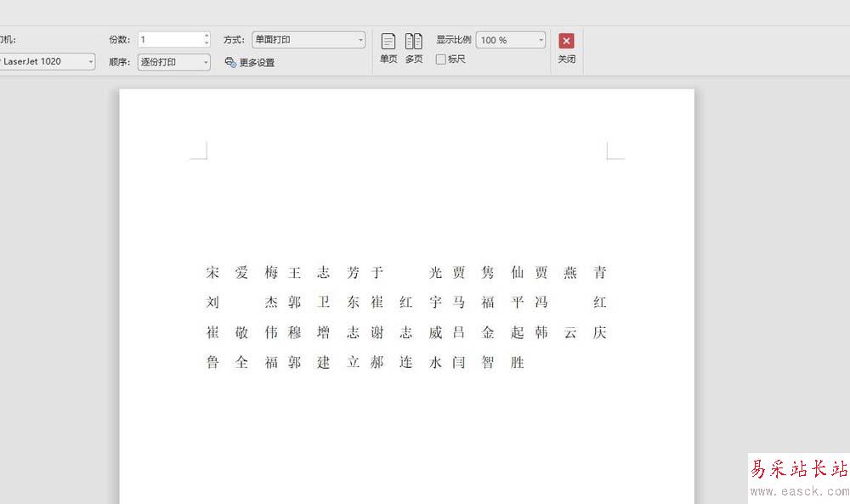
Task: Click the character 穆 in third row
Action: pos(294,332)
